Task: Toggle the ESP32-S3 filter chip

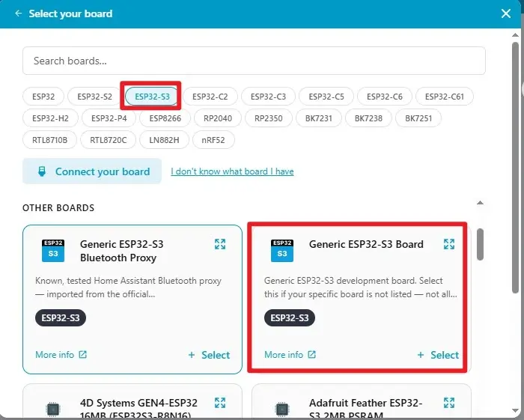Action: [x=152, y=97]
